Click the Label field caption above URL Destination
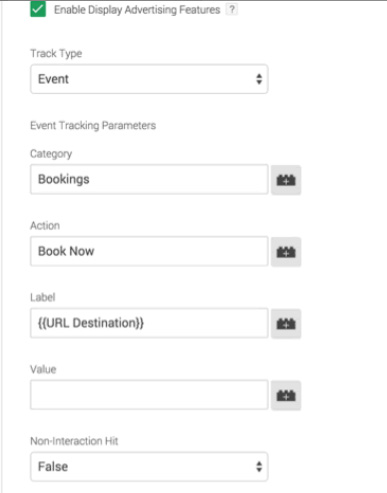The height and width of the screenshot is (493, 387). pyautogui.click(x=43, y=297)
